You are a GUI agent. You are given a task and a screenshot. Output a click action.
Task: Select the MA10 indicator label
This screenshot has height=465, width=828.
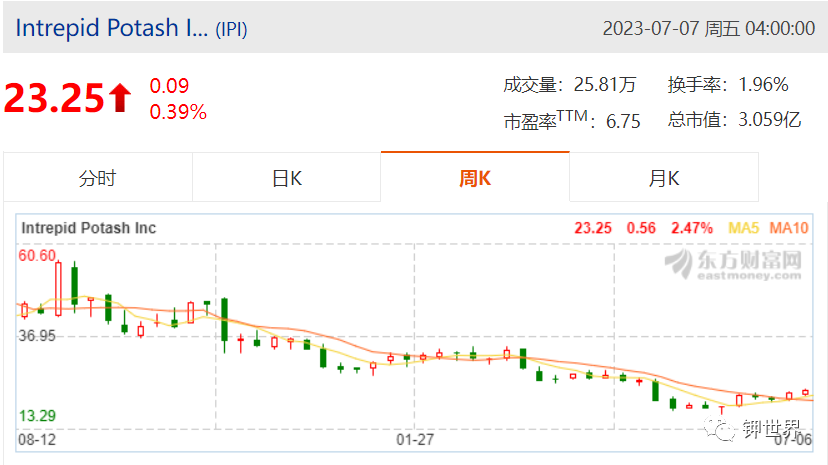pos(788,228)
